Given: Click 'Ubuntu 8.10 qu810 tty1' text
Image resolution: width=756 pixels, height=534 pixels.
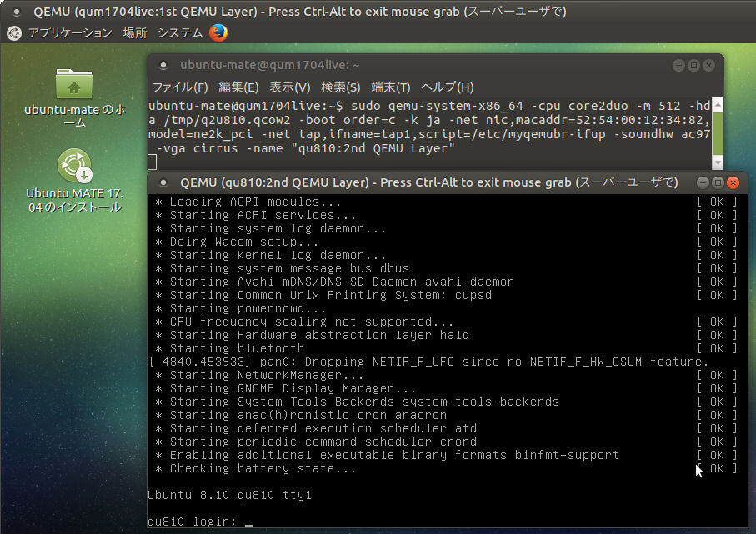Looking at the screenshot, I should click(229, 495).
